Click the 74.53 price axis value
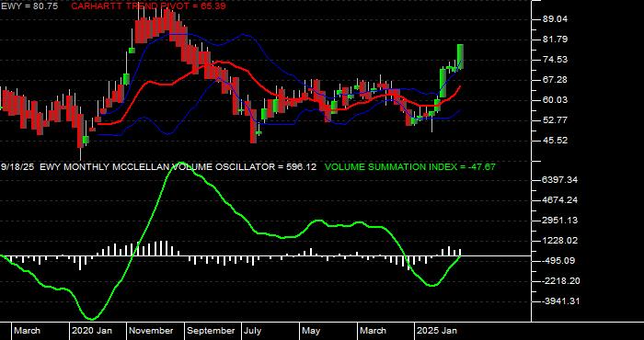The height and width of the screenshot is (340, 644). pyautogui.click(x=555, y=60)
